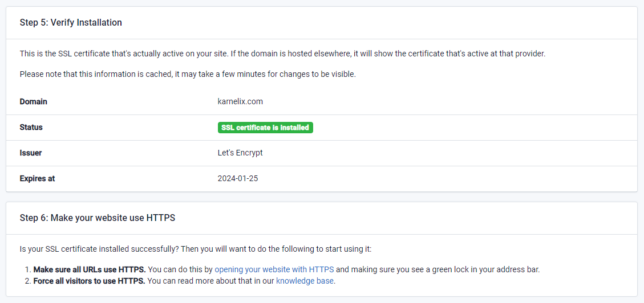Click the 2024-01-25 expiry date
This screenshot has height=303, width=644.
238,178
